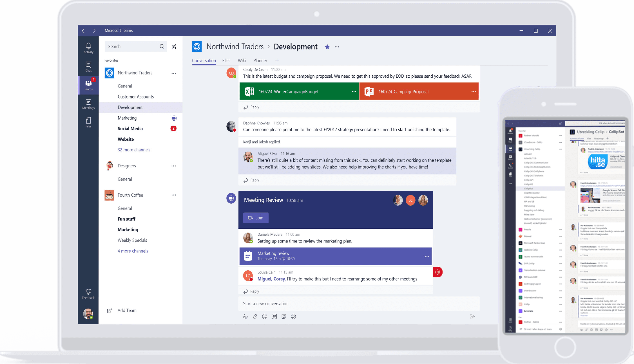The width and height of the screenshot is (634, 364).
Task: Reply to Cecily De Crum's message
Action: pyautogui.click(x=251, y=107)
